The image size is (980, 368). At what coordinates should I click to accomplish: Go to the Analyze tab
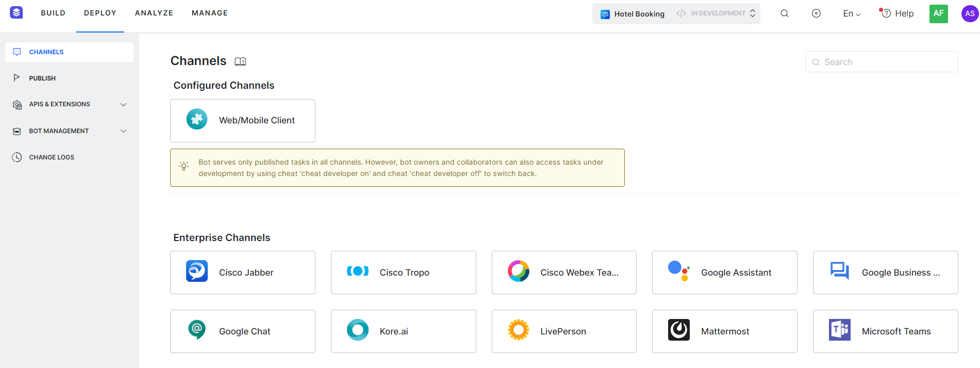pyautogui.click(x=154, y=13)
